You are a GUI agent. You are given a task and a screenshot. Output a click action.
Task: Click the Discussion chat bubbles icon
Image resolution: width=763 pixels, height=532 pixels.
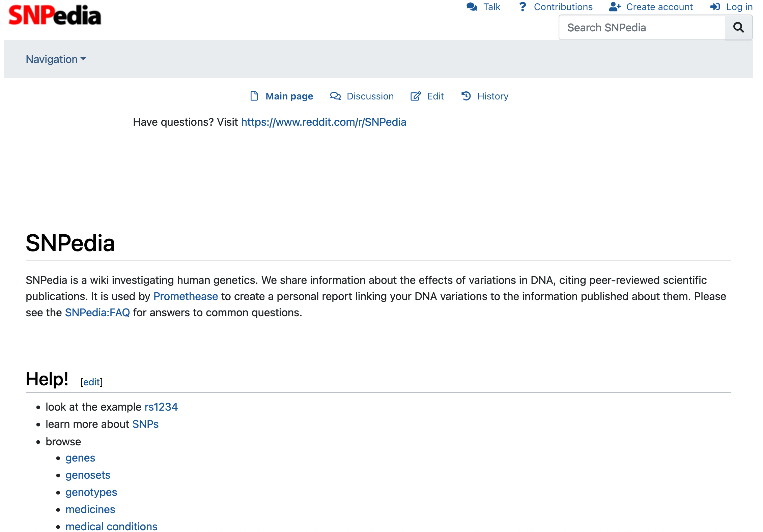[x=335, y=96]
